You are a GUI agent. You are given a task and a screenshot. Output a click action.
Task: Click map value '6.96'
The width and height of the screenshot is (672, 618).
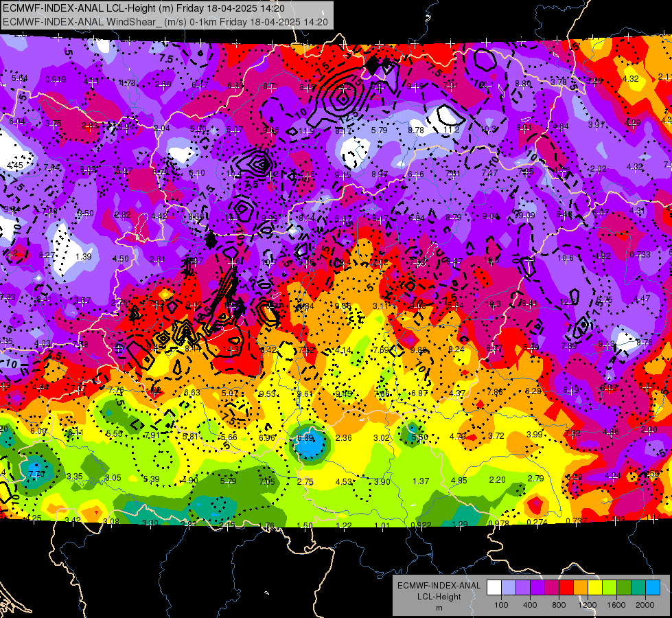(267, 437)
